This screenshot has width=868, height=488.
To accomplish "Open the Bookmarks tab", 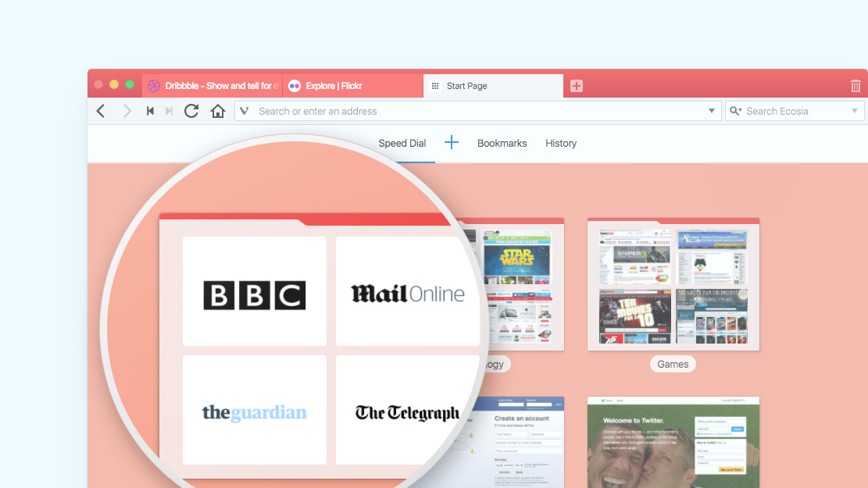I will (x=502, y=144).
